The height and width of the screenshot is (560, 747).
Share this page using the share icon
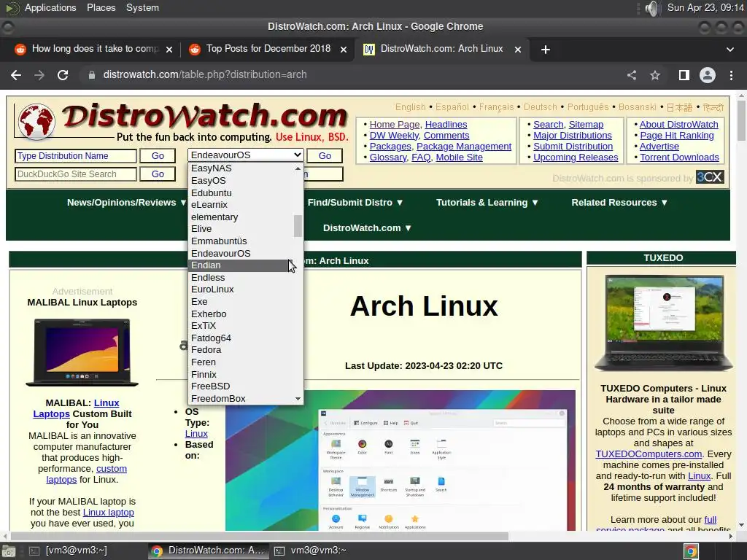click(x=632, y=75)
